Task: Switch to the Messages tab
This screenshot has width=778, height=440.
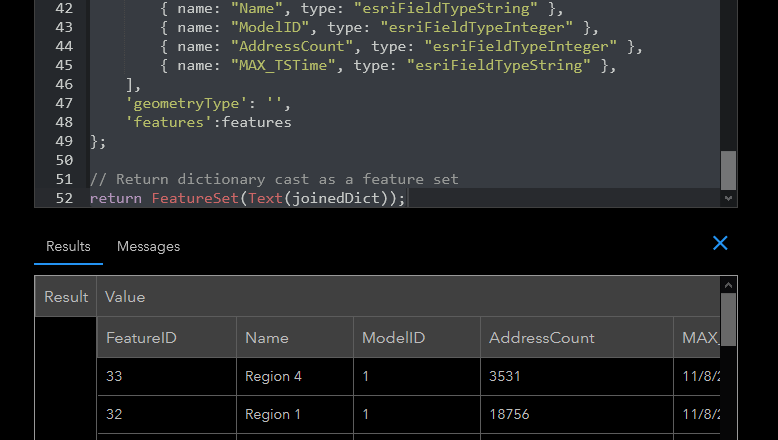Action: pyautogui.click(x=148, y=246)
